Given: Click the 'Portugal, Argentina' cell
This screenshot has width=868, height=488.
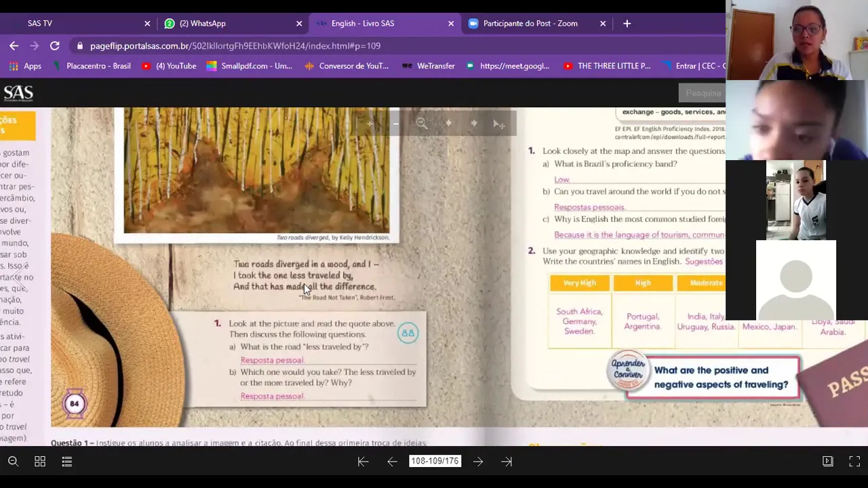Looking at the screenshot, I should pyautogui.click(x=643, y=321).
